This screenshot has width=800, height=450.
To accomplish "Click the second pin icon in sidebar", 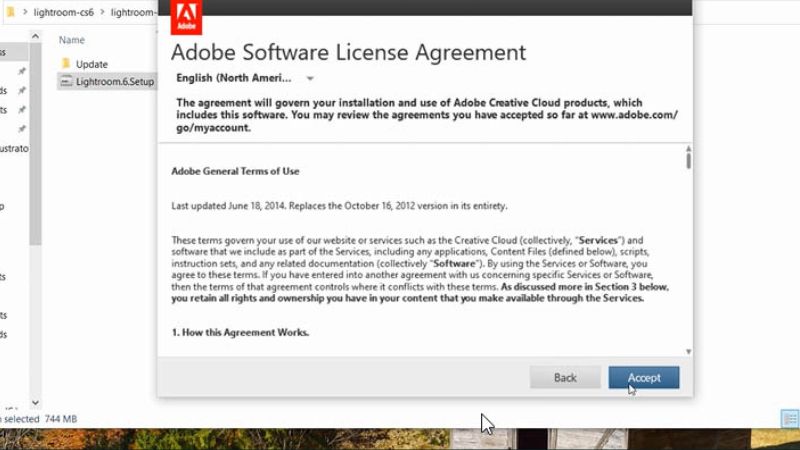I will pos(22,91).
